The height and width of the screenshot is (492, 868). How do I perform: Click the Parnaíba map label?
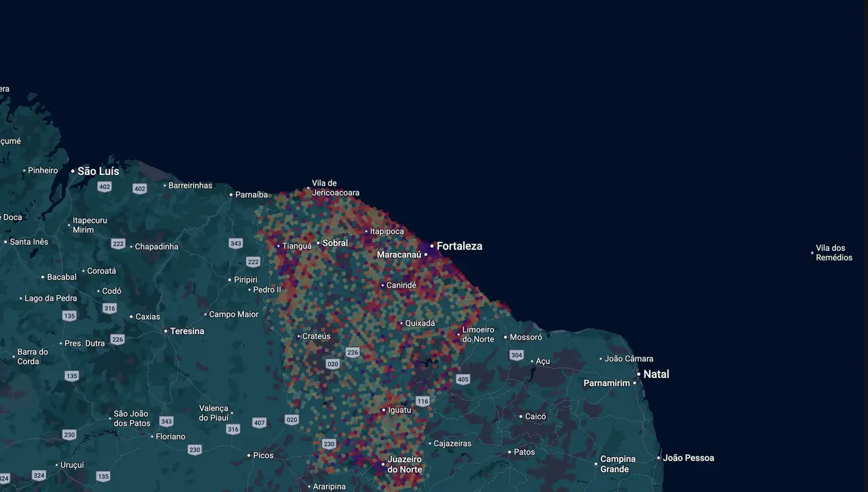252,195
